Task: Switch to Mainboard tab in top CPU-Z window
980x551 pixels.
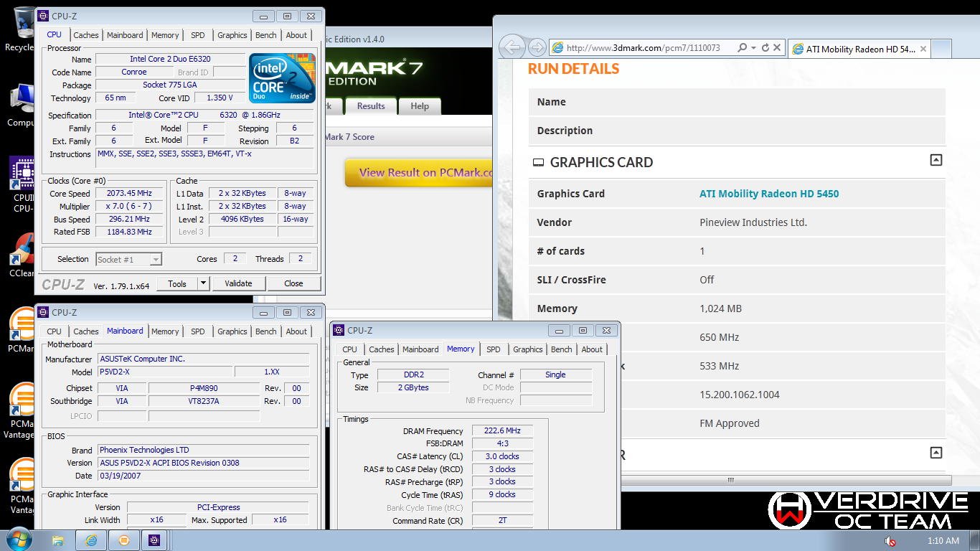Action: click(125, 35)
